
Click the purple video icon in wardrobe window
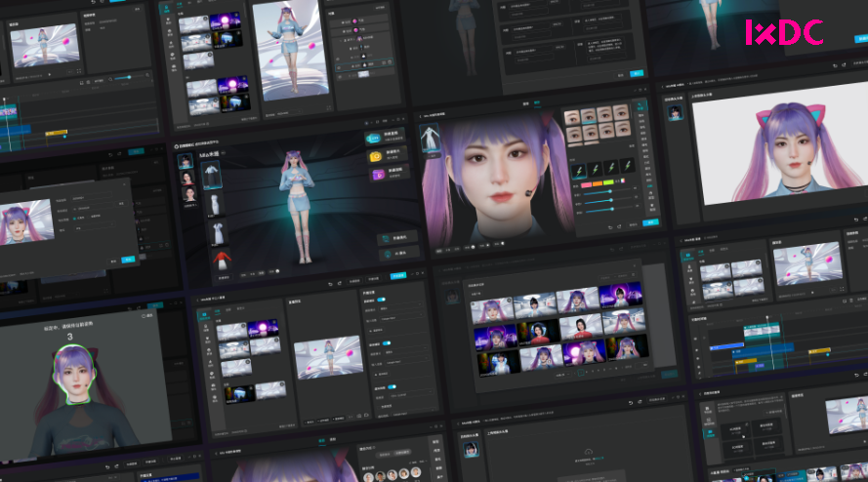click(378, 175)
